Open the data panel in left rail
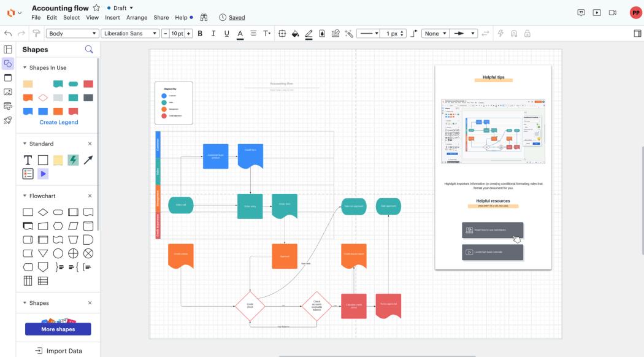The height and width of the screenshot is (357, 644). [8, 106]
